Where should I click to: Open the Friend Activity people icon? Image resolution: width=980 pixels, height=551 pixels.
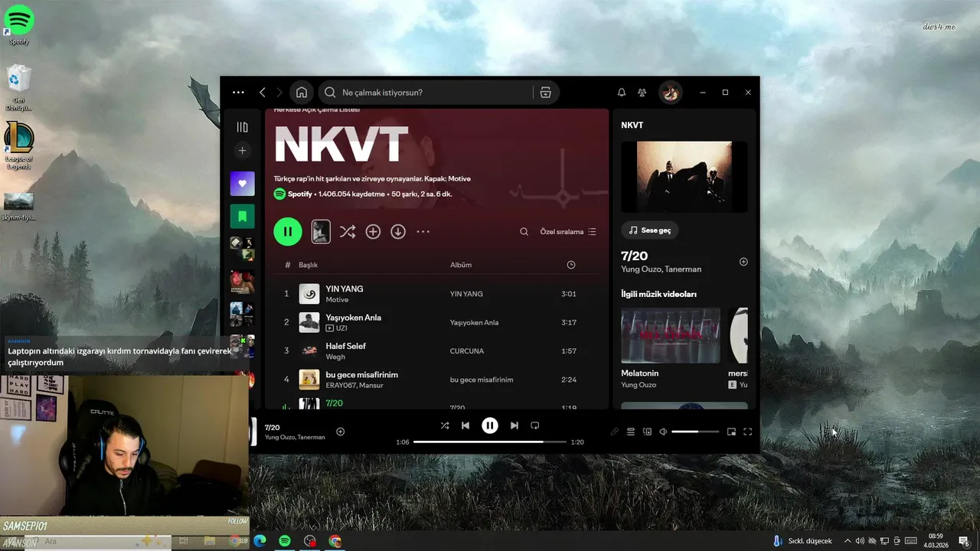642,93
